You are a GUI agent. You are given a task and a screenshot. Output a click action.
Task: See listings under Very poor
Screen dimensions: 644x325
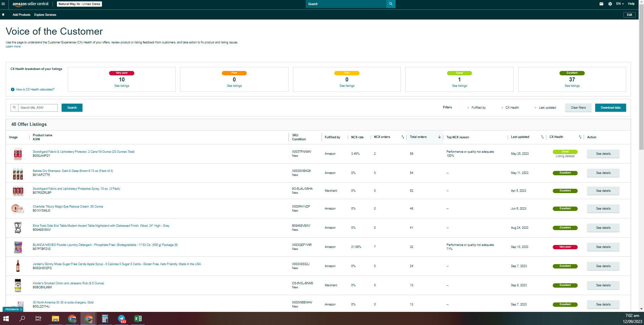pyautogui.click(x=122, y=86)
